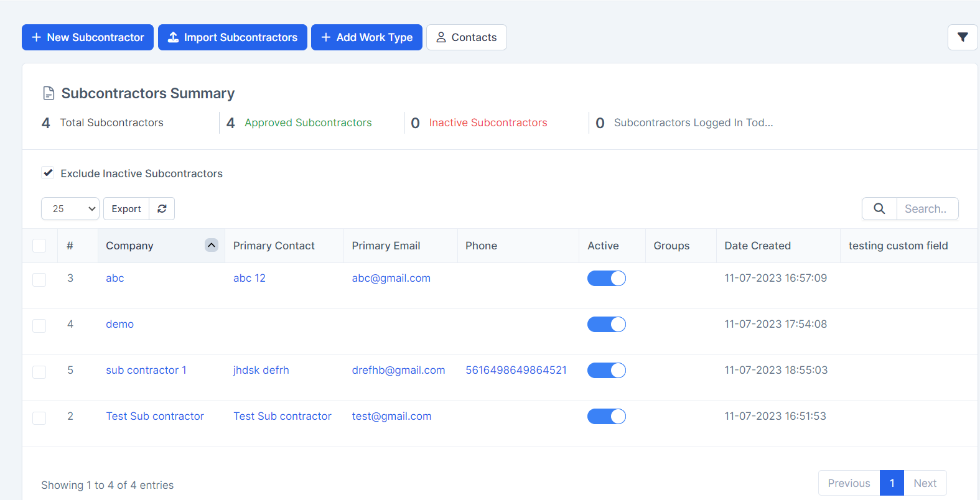
Task: Open primary contact jhdsk defrh
Action: point(261,370)
